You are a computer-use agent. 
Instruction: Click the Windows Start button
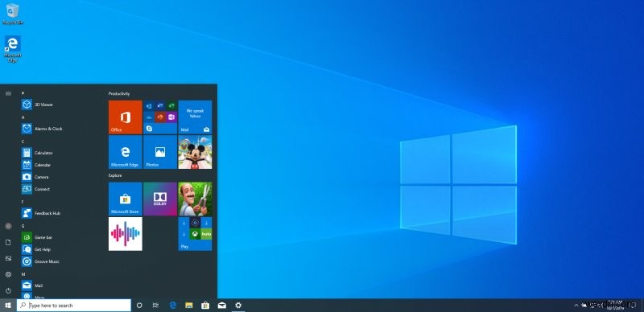8,305
